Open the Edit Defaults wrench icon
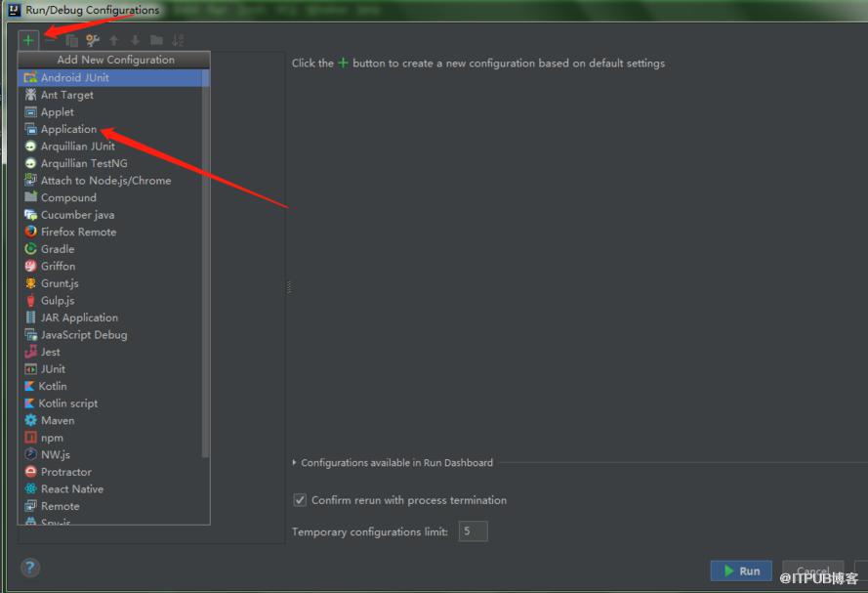Screen dimensions: 868x593 [93, 40]
